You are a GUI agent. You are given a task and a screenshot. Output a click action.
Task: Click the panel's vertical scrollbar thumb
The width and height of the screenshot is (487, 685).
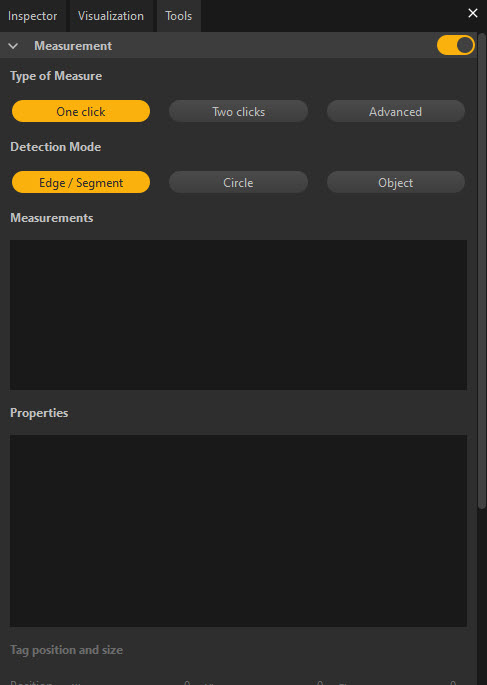point(482,271)
